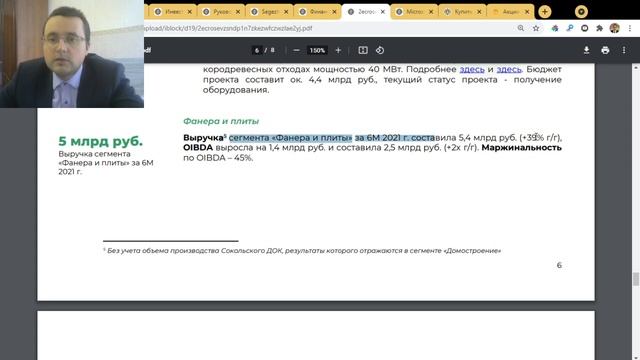
Task: Click the footnote about Сокольского ДОК
Action: (x=302, y=251)
